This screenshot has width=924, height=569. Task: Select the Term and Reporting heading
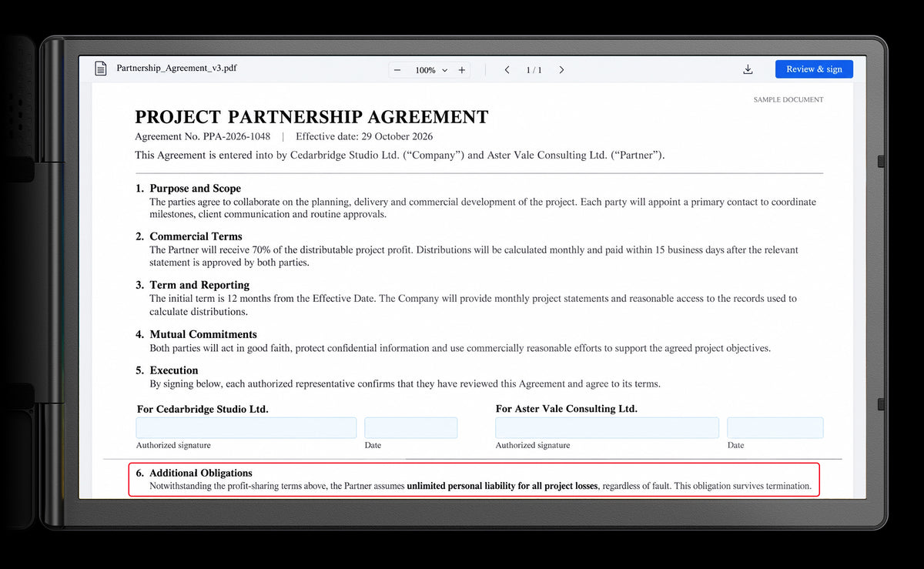click(199, 285)
